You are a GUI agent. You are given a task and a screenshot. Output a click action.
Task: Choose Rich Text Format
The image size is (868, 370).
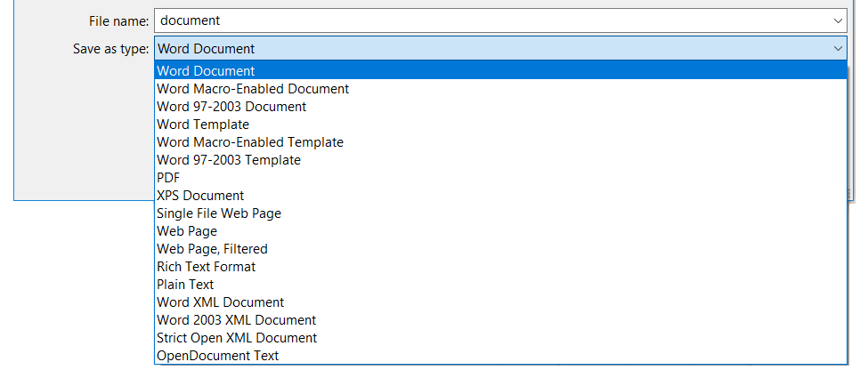(500, 267)
